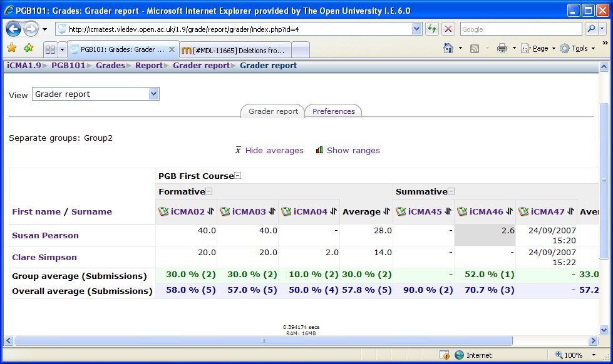This screenshot has width=613, height=364.
Task: Select the PGB101 Grades browser tab
Action: [122, 49]
